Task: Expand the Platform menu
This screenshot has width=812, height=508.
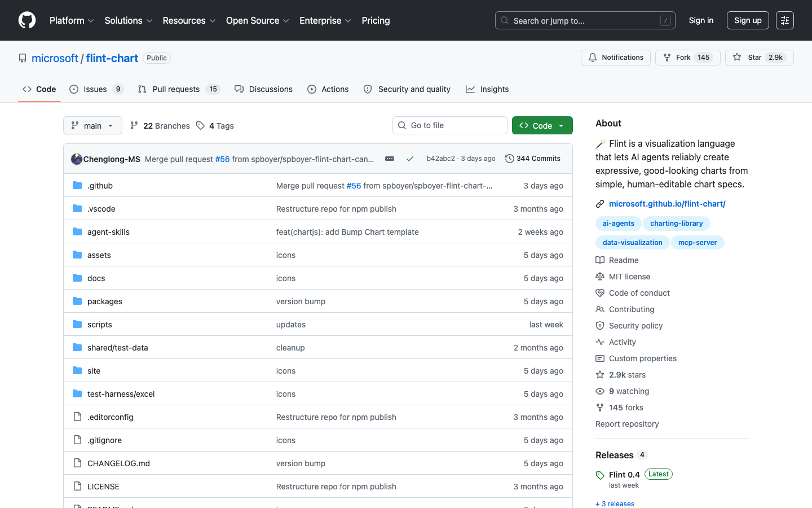Action: pyautogui.click(x=72, y=20)
